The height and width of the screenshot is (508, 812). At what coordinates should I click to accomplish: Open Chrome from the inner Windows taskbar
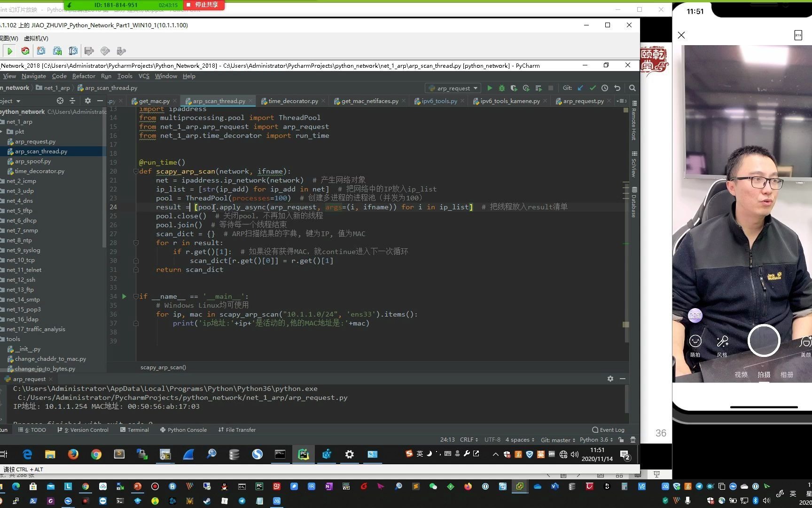click(x=96, y=454)
